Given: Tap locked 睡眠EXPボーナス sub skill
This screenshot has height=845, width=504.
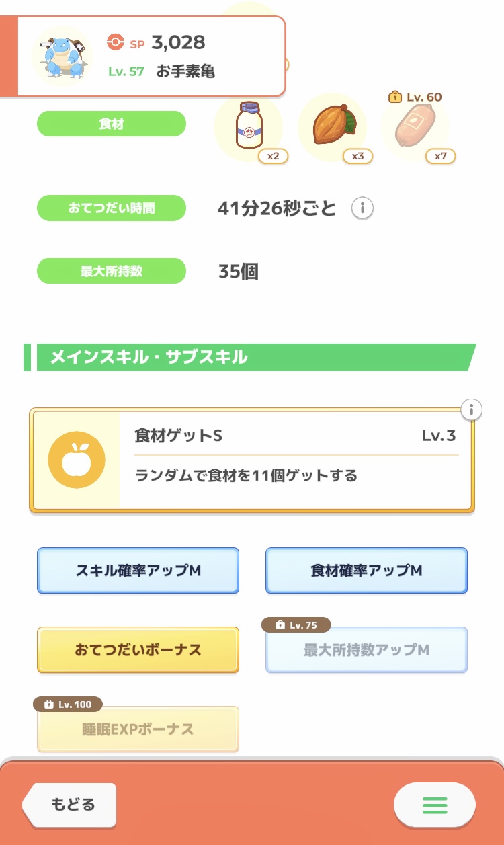Looking at the screenshot, I should coord(138,729).
